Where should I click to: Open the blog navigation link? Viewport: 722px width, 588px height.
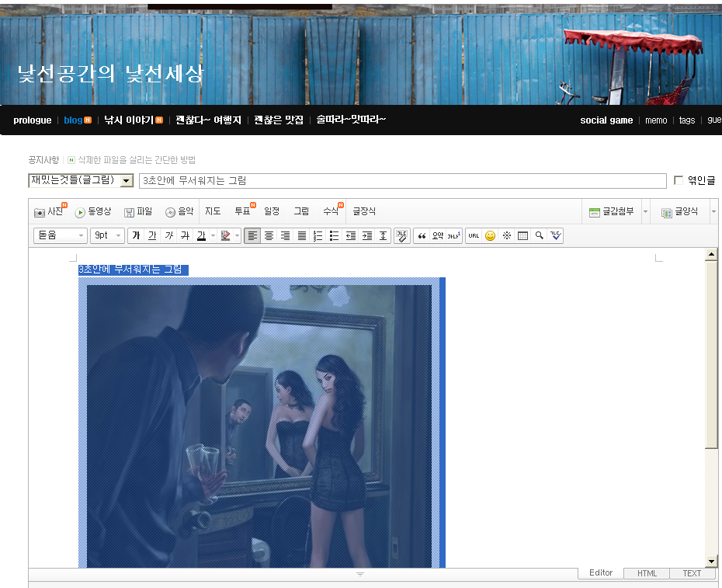(x=73, y=120)
